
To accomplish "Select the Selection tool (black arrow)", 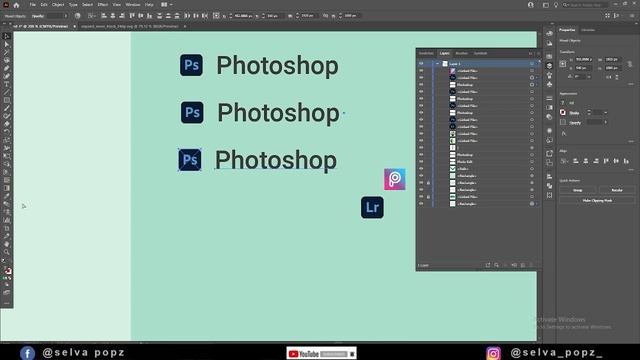I will pyautogui.click(x=7, y=36).
